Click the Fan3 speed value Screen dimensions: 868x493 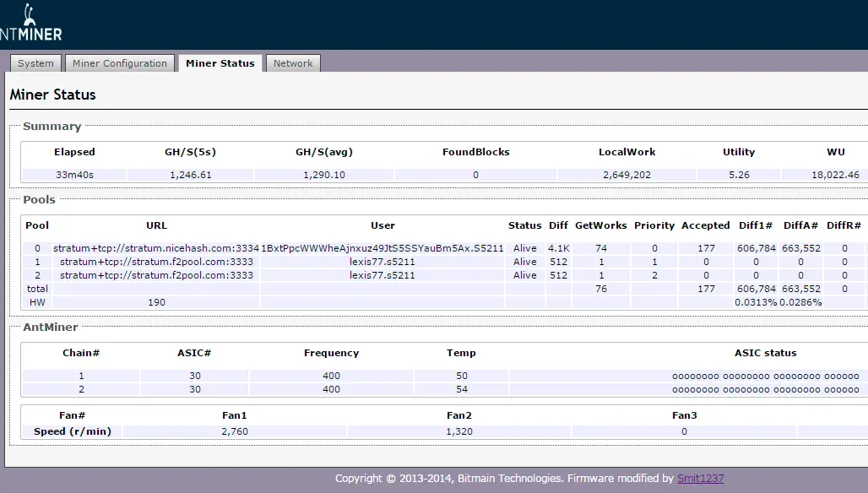[684, 431]
